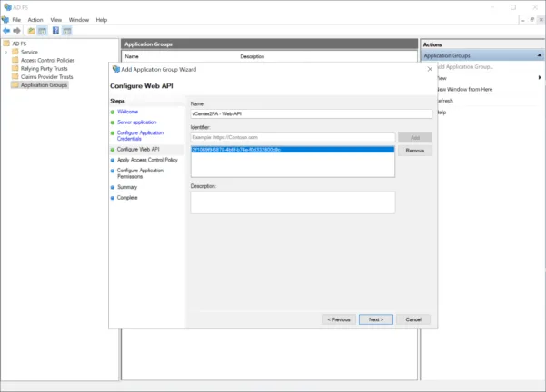This screenshot has height=392, width=546.
Task: Click the Name column header
Action: 132,56
